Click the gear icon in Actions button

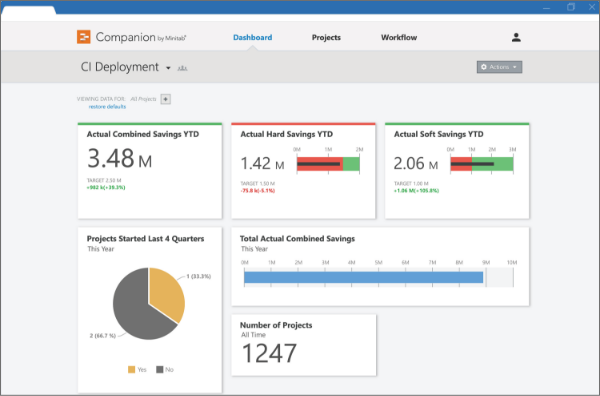[x=484, y=67]
